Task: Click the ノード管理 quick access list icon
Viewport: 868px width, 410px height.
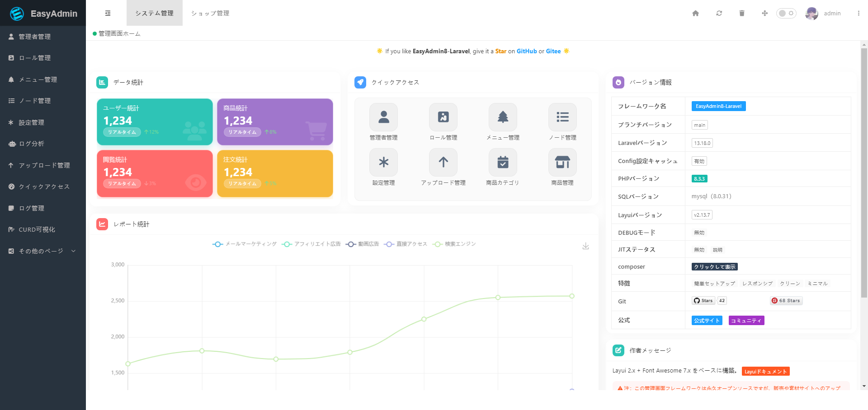Action: click(563, 117)
